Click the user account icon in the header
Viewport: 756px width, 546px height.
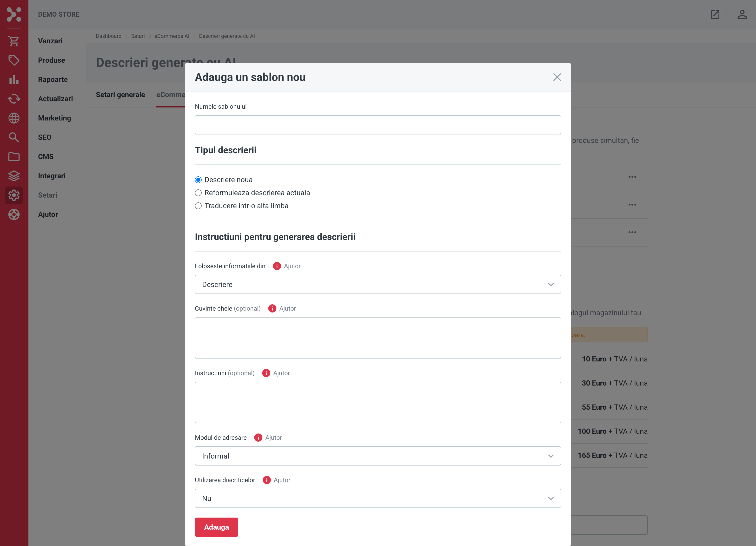742,14
